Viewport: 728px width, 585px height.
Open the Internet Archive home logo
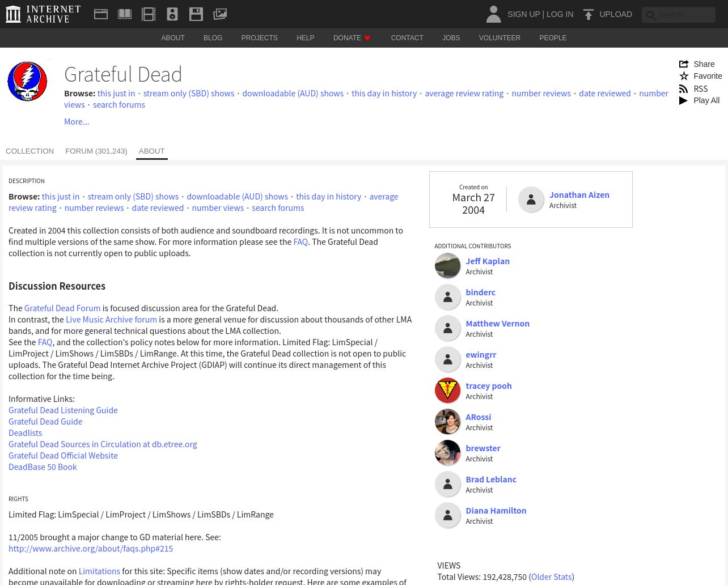click(x=43, y=14)
